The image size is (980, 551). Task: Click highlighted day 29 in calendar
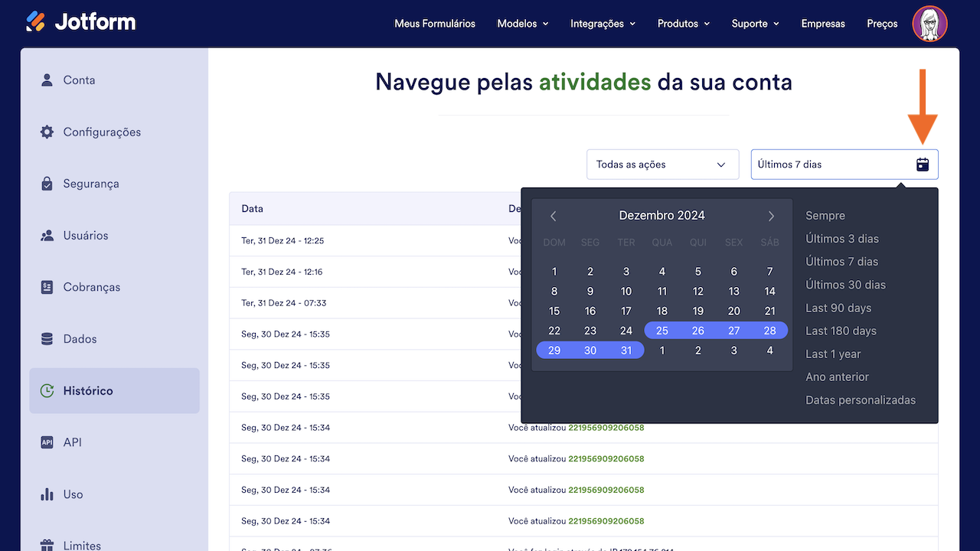click(554, 350)
